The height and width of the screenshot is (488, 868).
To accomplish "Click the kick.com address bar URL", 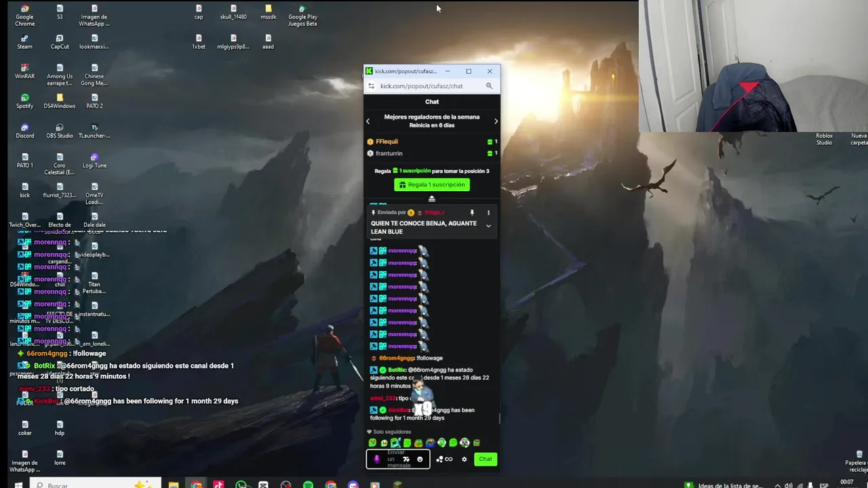I will pyautogui.click(x=421, y=86).
